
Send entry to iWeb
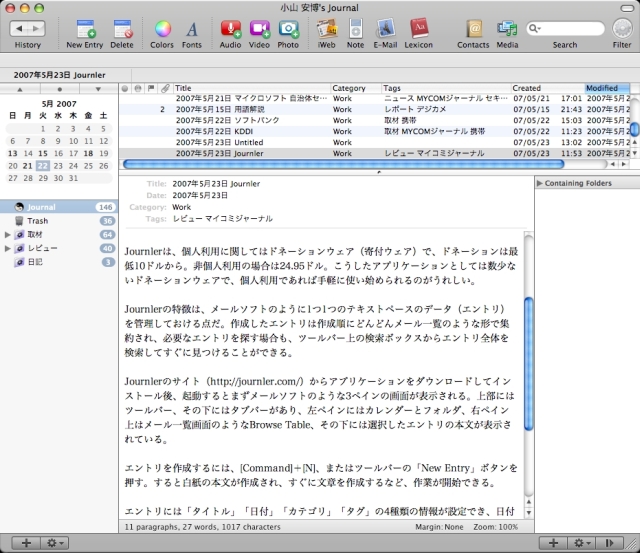(x=327, y=29)
